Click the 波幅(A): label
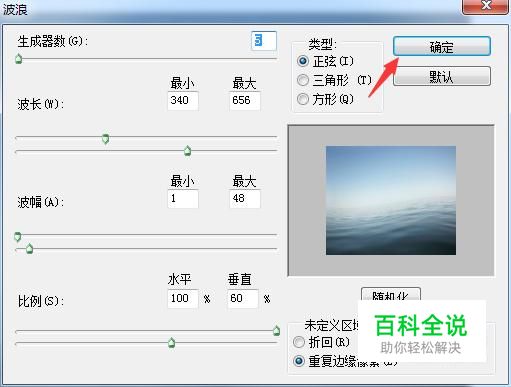Image resolution: width=511 pixels, height=387 pixels. click(x=40, y=202)
